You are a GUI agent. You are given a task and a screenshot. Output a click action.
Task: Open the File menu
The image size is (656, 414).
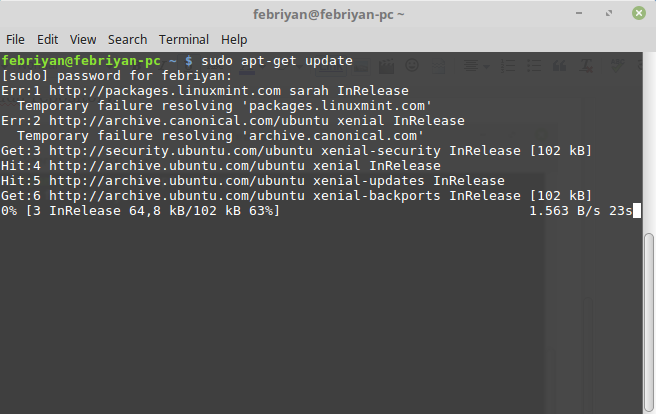pyautogui.click(x=17, y=39)
